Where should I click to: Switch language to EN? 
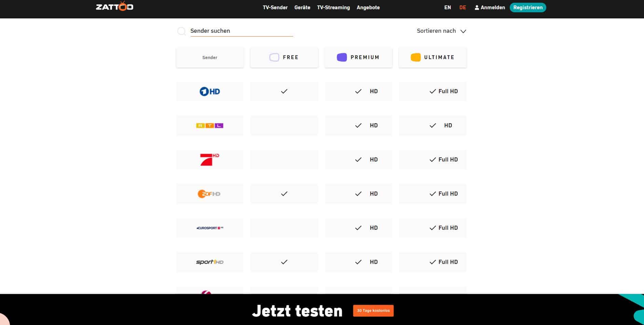[x=448, y=8]
